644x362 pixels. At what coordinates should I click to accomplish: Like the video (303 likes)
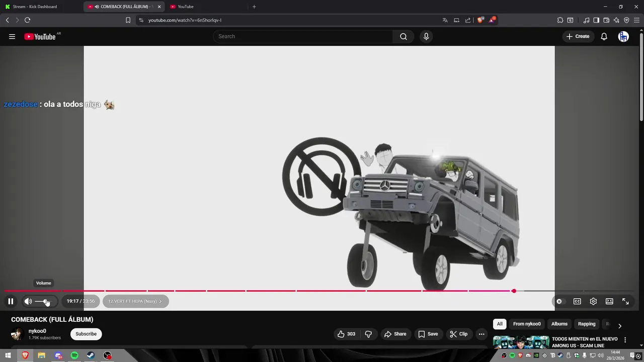tap(346, 334)
